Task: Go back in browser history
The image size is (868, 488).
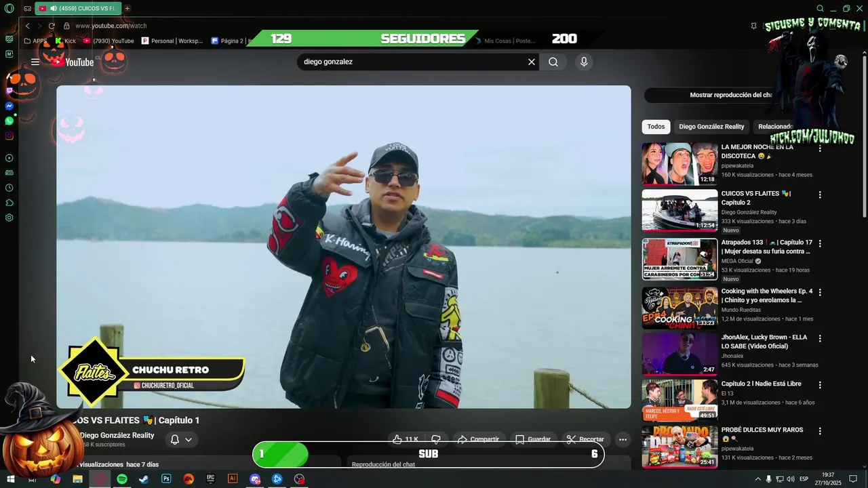Action: pyautogui.click(x=28, y=26)
